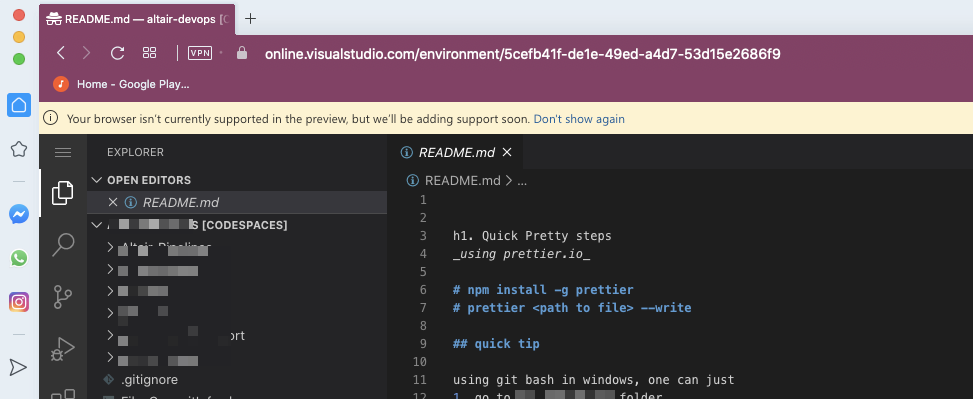Open the .gitignore file

coord(149,379)
